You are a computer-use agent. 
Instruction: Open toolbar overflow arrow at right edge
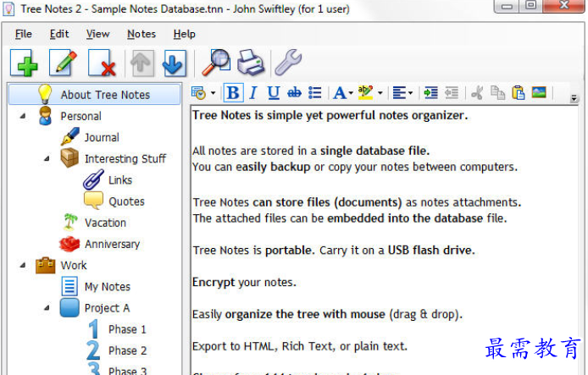pyautogui.click(x=574, y=98)
